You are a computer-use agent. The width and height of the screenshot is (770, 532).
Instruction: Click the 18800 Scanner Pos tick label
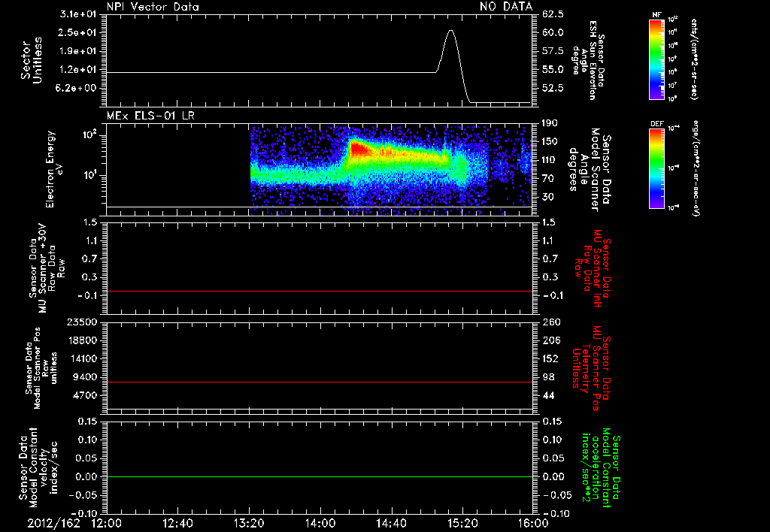pyautogui.click(x=82, y=340)
